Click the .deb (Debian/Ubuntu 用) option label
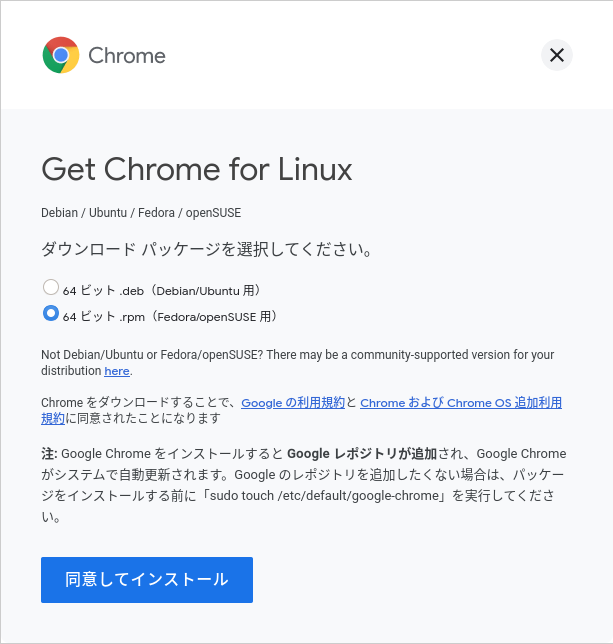Image resolution: width=613 pixels, height=644 pixels. [162, 291]
